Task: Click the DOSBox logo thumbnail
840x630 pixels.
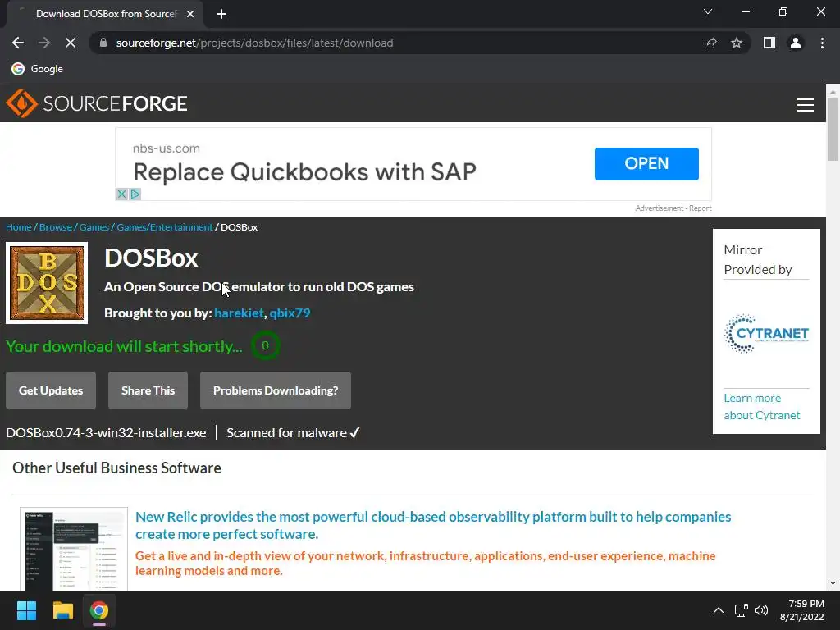Action: [47, 283]
